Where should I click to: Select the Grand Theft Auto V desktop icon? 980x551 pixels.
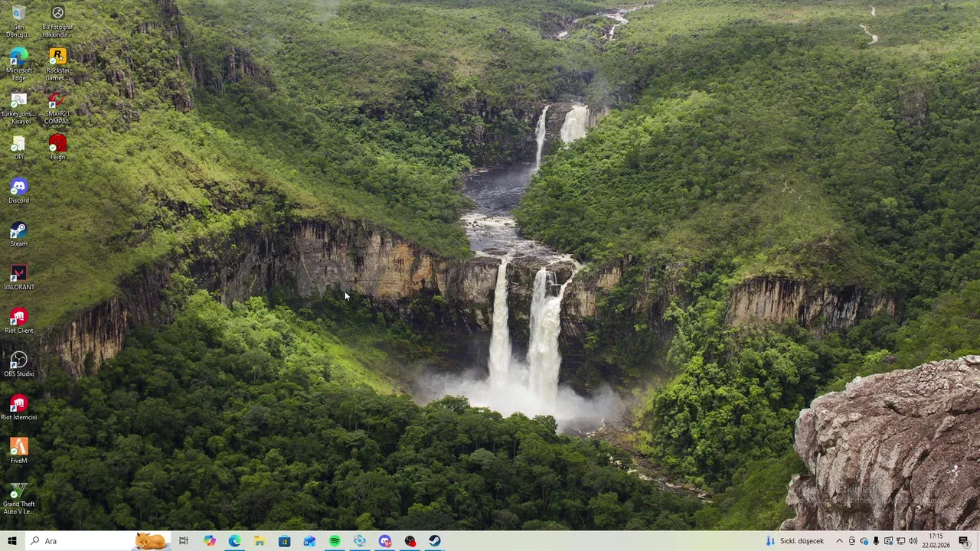coord(18,499)
